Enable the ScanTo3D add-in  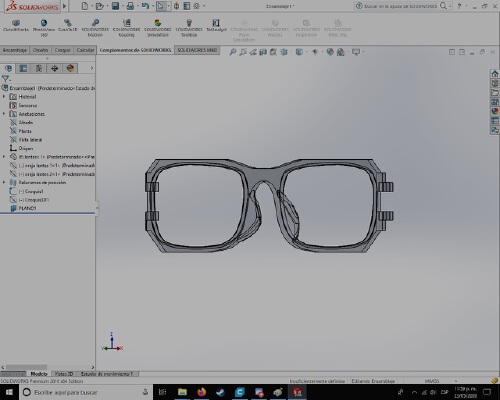68,26
